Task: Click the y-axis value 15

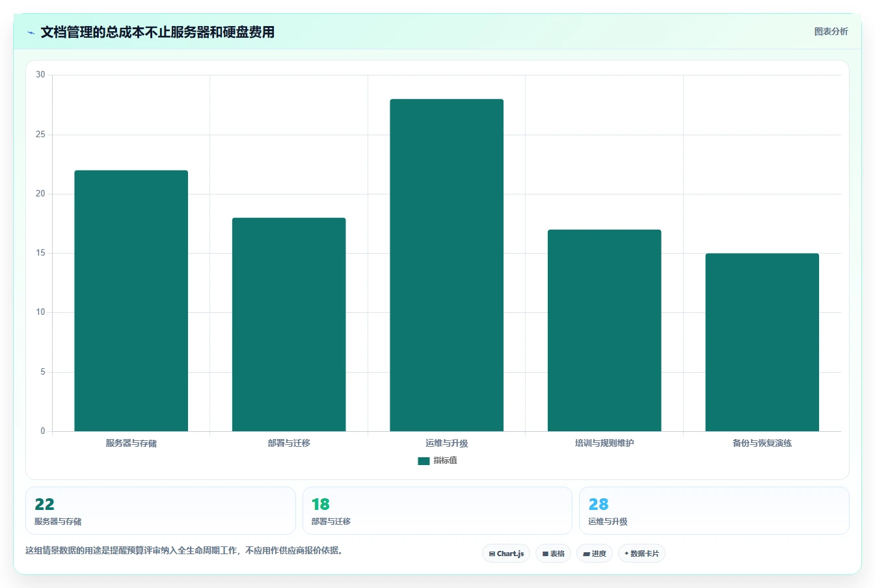Action: click(40, 253)
